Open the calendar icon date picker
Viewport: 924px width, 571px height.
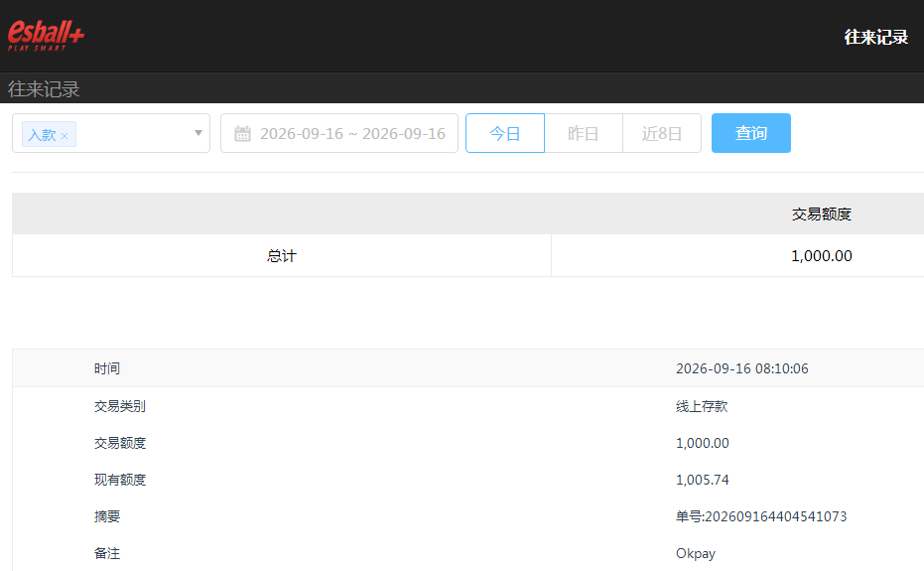point(242,133)
